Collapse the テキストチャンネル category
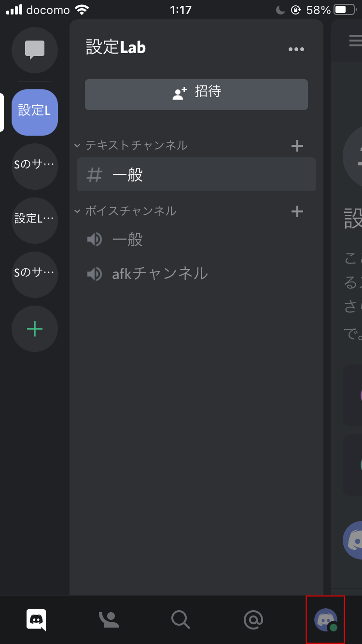 click(131, 145)
